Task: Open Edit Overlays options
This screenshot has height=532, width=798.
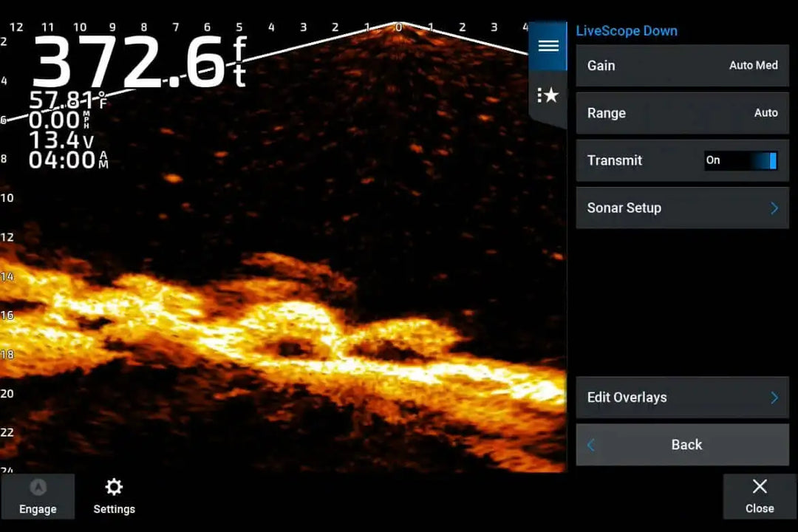Action: tap(681, 397)
